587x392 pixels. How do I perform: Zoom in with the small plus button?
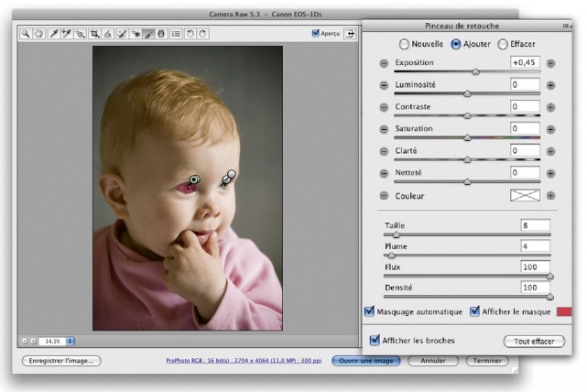pyautogui.click(x=33, y=341)
